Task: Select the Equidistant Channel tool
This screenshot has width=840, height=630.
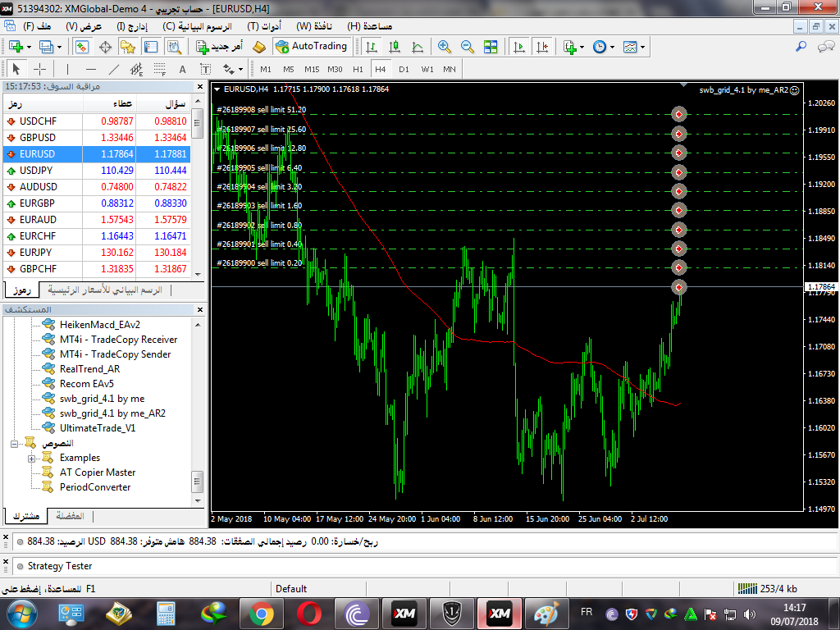Action: click(137, 69)
